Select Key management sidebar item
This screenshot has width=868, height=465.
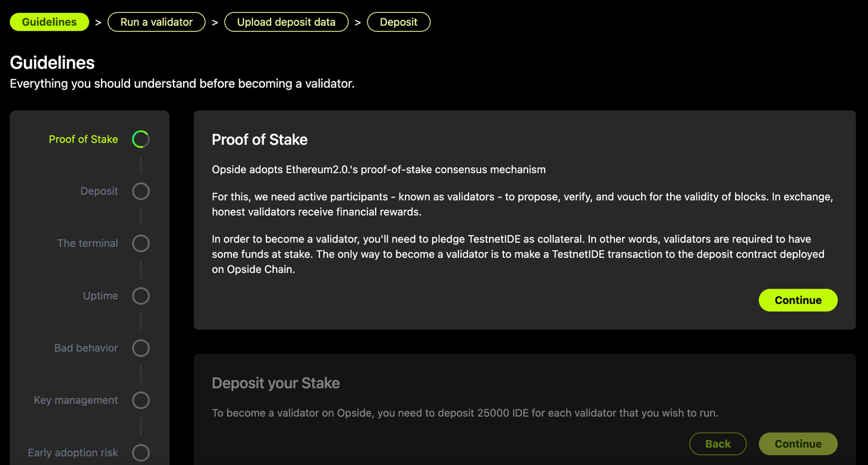tap(76, 401)
